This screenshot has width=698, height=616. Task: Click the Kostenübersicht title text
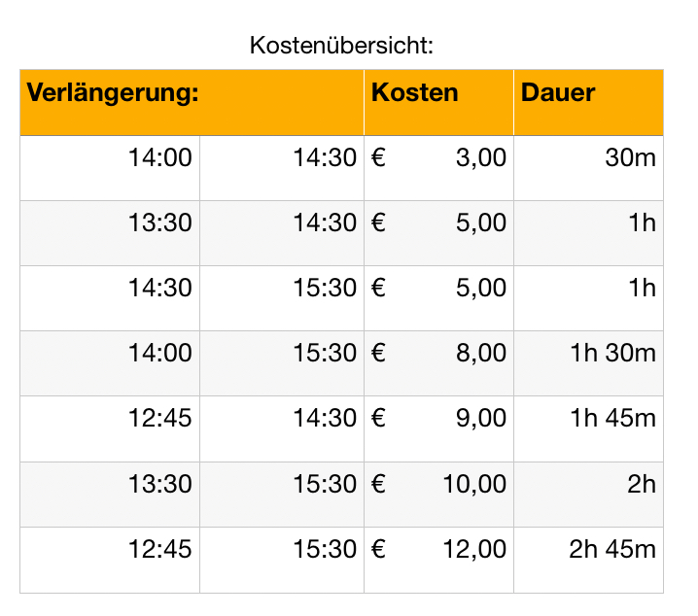coord(341,45)
